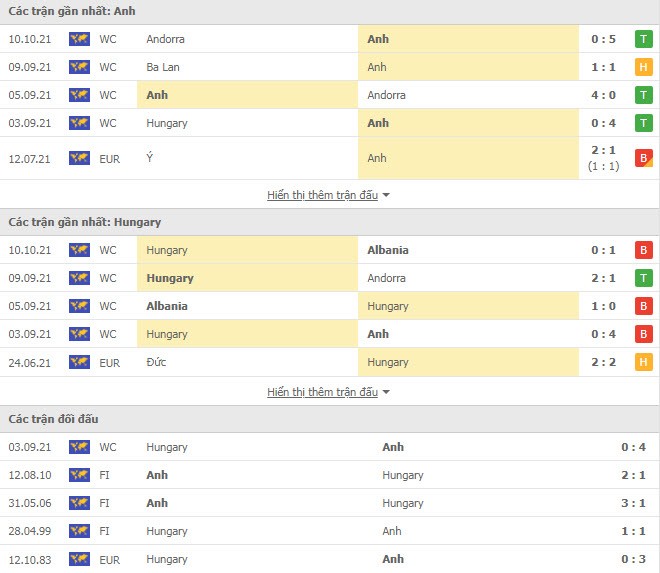This screenshot has width=660, height=573.
Task: Click the dropdown arrow beside the Hungary 'Hiển thị thêm trận đấu'
Action: (x=386, y=392)
